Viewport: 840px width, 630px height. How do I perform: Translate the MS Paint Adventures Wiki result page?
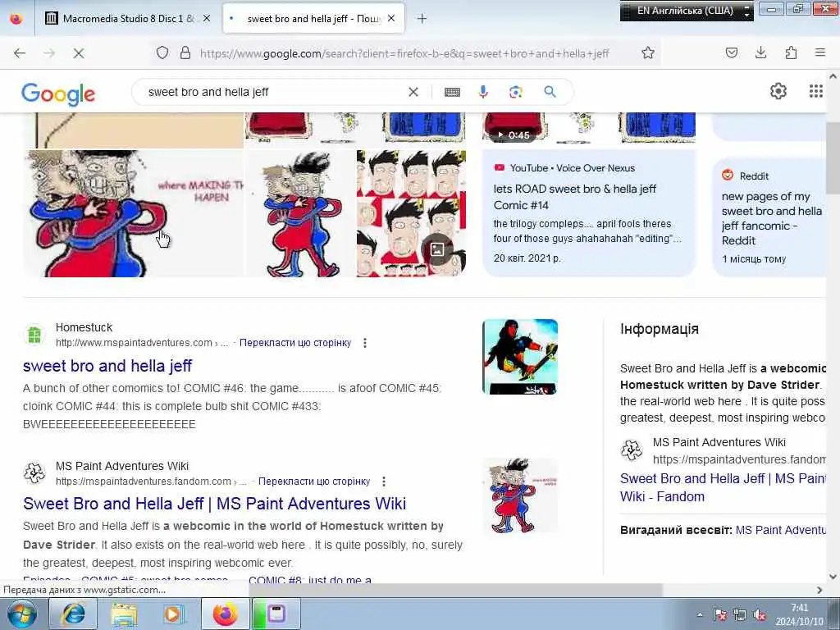click(x=314, y=481)
